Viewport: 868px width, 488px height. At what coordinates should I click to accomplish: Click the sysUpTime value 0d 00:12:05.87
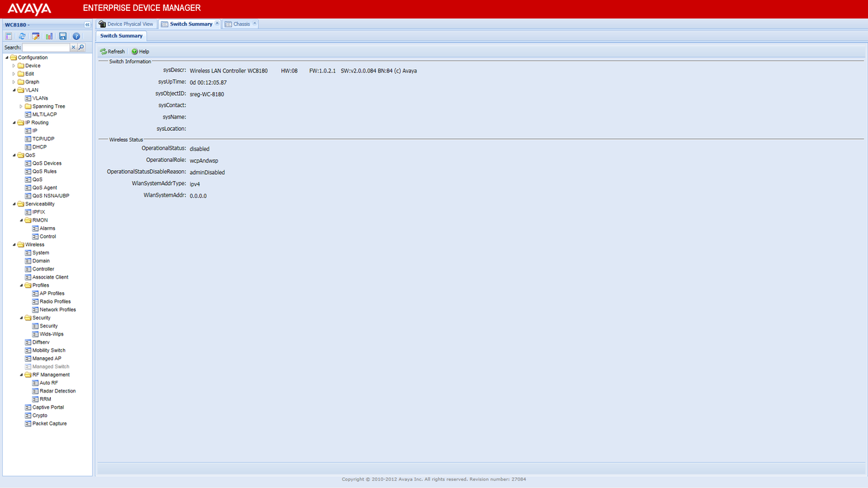pyautogui.click(x=208, y=83)
